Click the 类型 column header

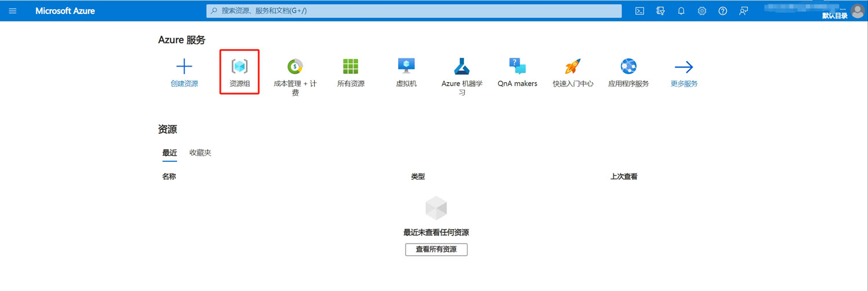tap(418, 176)
